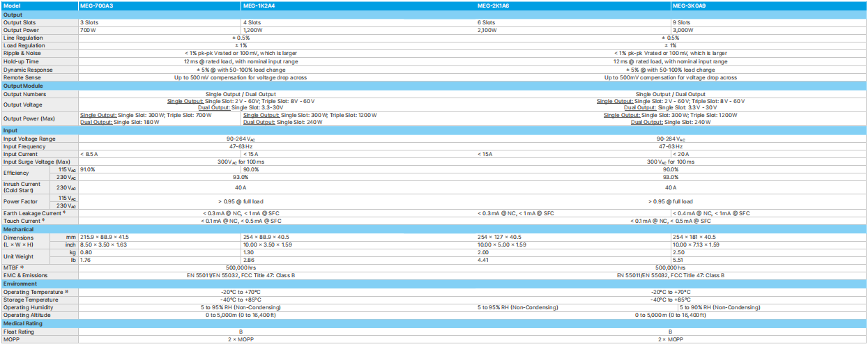Select the 2,100W output power value
The image size is (868, 349).
(x=487, y=31)
